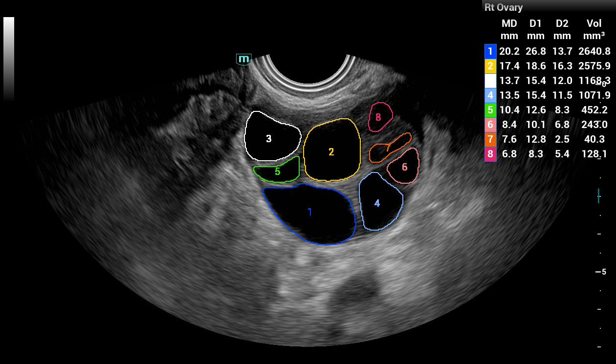This screenshot has height=364, width=616.
Task: Select the orange number 7 swatch in the table
Action: [490, 139]
